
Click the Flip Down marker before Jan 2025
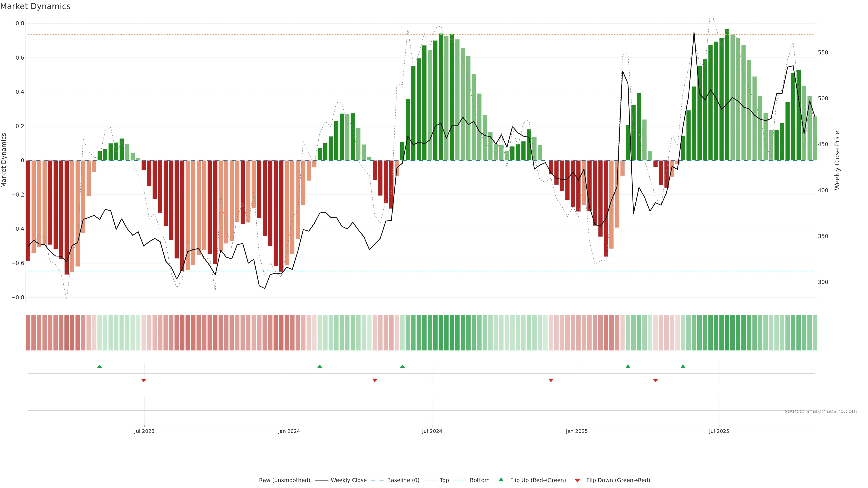551,380
